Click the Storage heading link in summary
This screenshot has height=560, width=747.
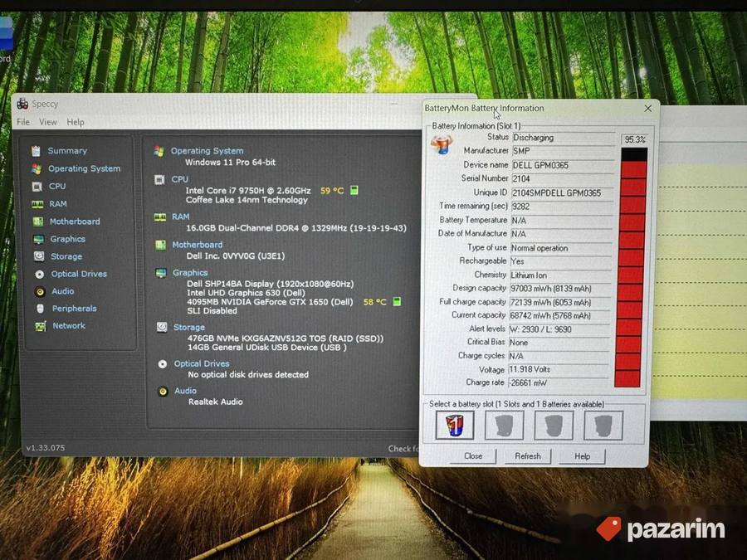(x=189, y=328)
